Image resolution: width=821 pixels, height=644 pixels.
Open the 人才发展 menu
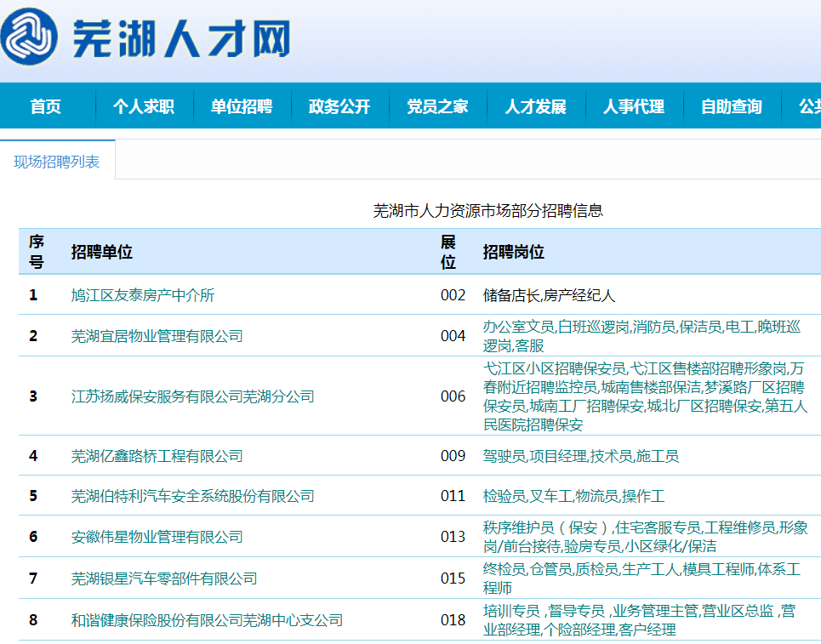pos(535,106)
